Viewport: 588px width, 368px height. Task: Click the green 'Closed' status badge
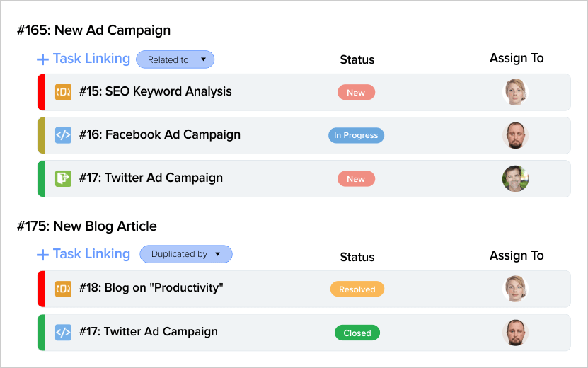click(x=357, y=333)
